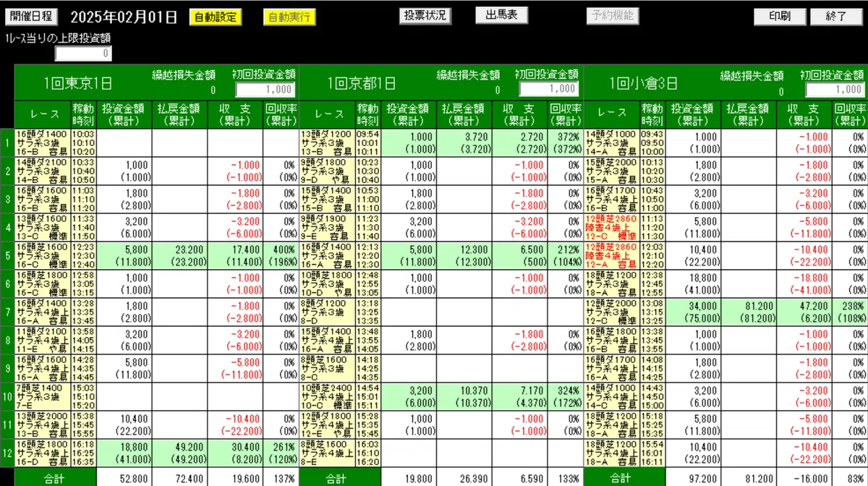Click the recovery rate cell 400%
The image size is (868, 486).
281,255
